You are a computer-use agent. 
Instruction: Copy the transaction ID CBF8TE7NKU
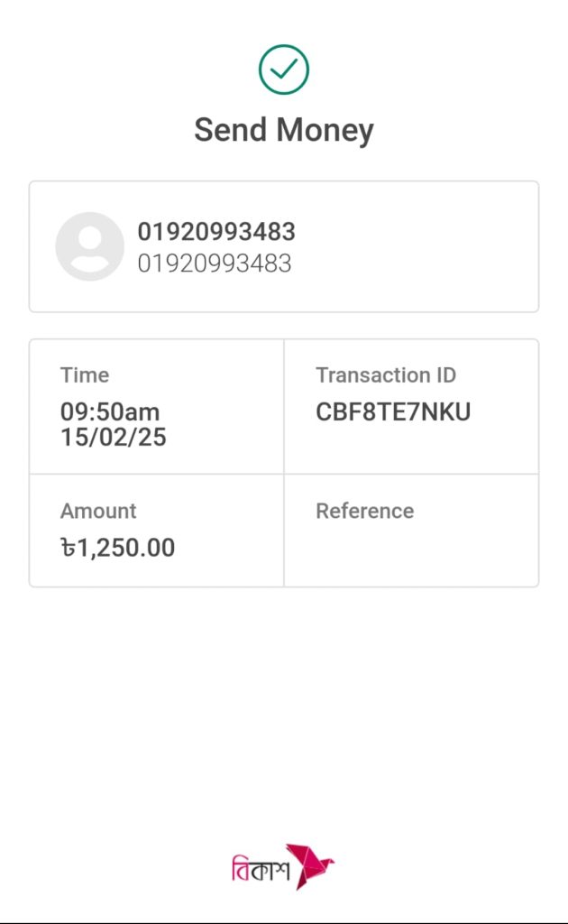click(x=393, y=412)
